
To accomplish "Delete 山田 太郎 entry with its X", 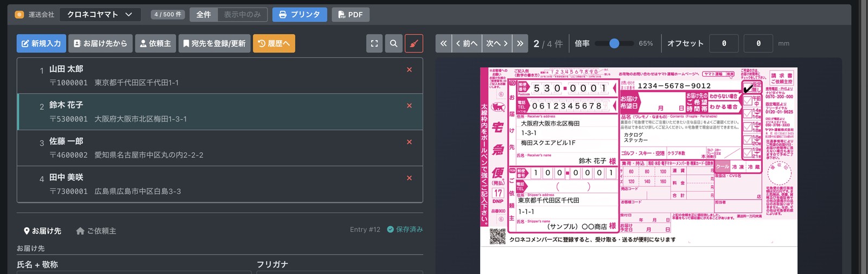I will 410,69.
